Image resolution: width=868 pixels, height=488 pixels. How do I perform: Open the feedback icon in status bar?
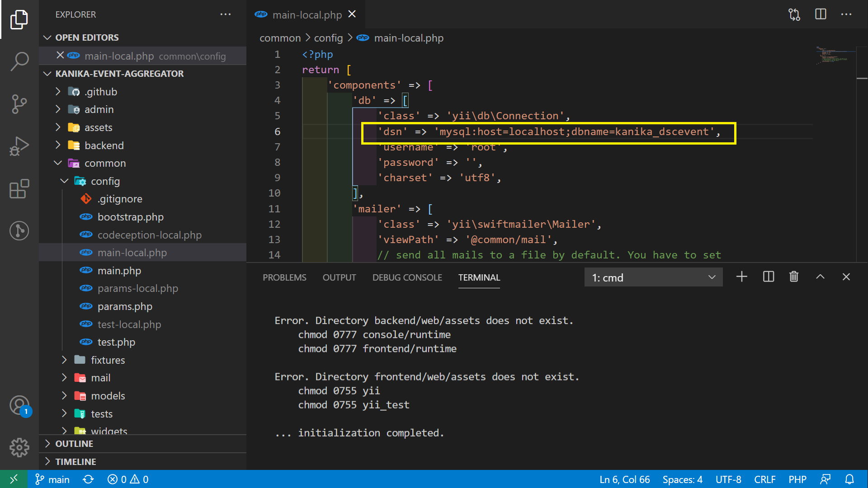click(x=825, y=479)
